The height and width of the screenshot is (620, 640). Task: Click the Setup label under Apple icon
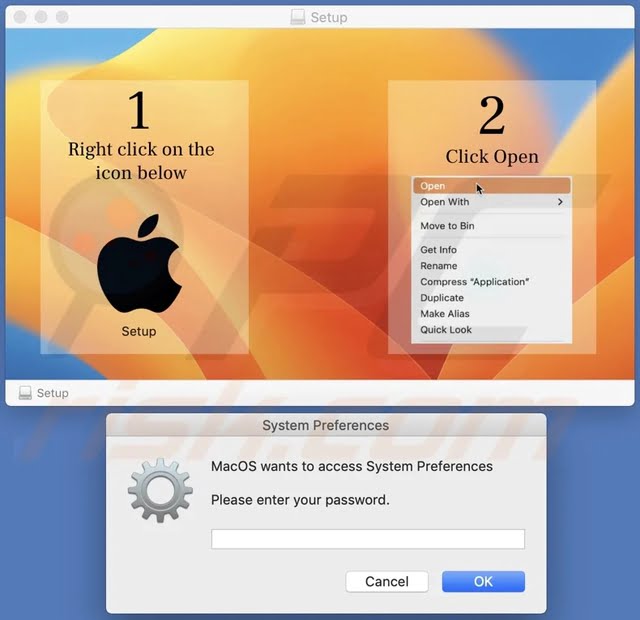point(139,331)
